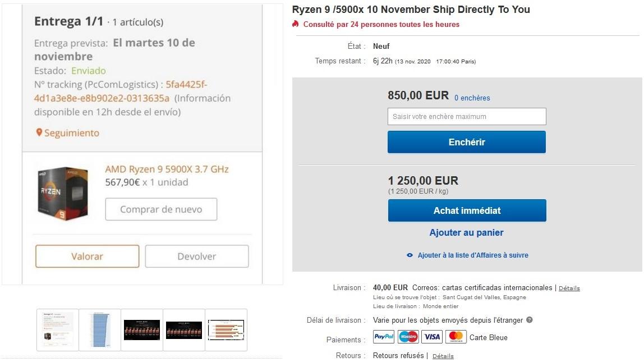
Task: Click the Mastercard payment icon
Action: click(456, 337)
